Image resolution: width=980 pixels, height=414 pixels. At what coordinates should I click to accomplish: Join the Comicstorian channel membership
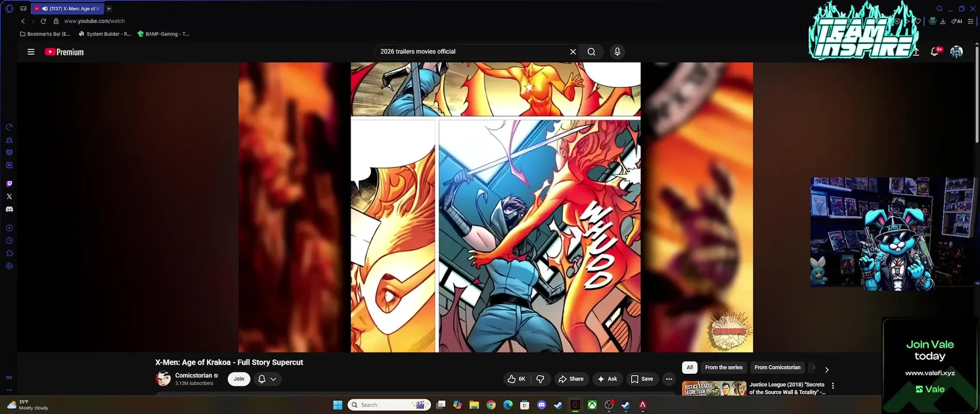239,379
